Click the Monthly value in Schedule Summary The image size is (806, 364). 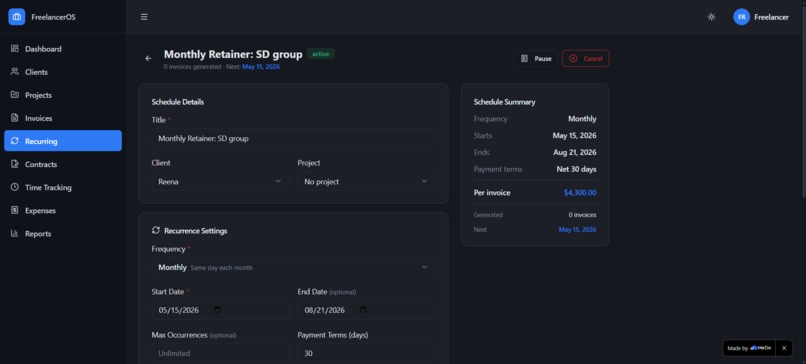582,119
